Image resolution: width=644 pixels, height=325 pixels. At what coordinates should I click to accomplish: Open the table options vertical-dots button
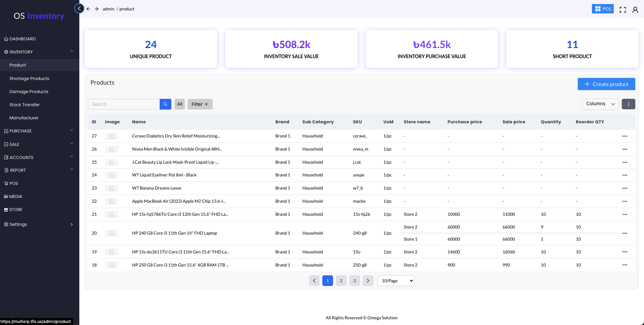[629, 104]
